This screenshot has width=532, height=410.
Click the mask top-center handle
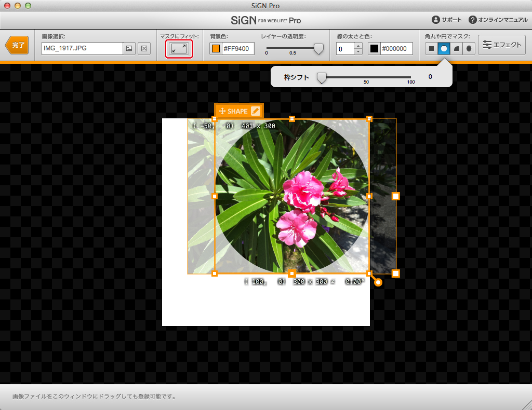[x=292, y=119]
